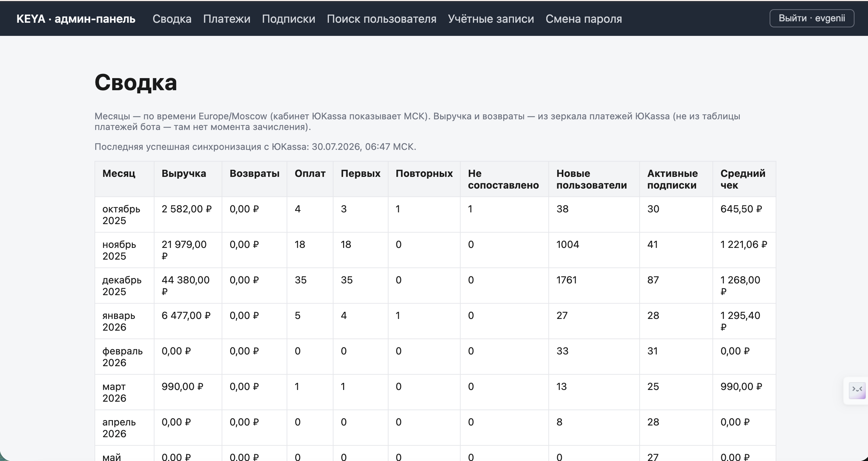Select the average check 1 221,06 ₽
This screenshot has width=868, height=461.
tap(744, 244)
